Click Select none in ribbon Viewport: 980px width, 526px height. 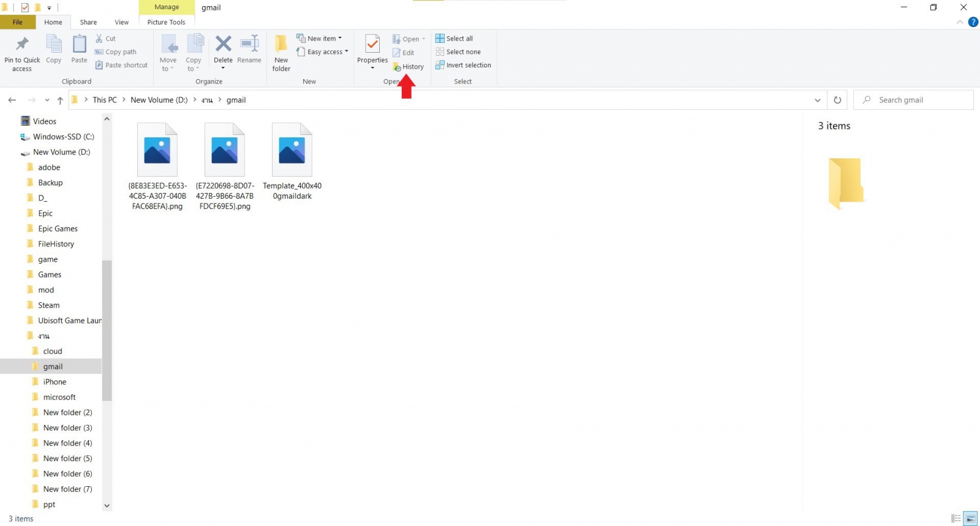tap(458, 52)
